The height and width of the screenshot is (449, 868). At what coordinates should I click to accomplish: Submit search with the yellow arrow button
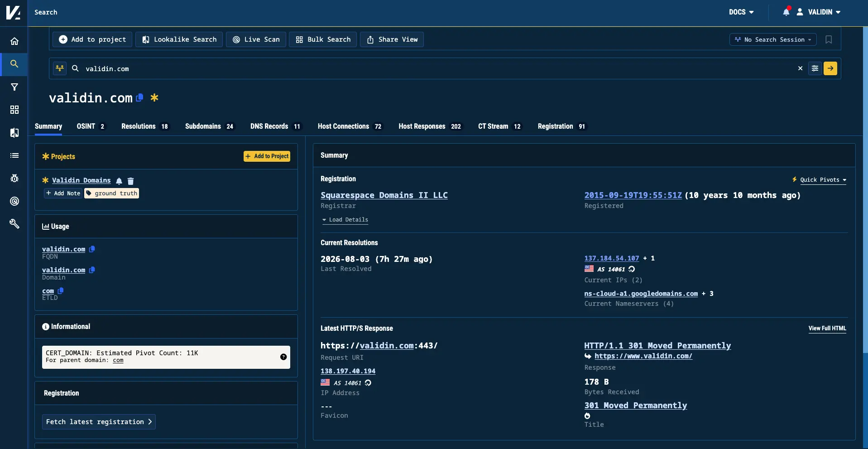click(x=830, y=68)
